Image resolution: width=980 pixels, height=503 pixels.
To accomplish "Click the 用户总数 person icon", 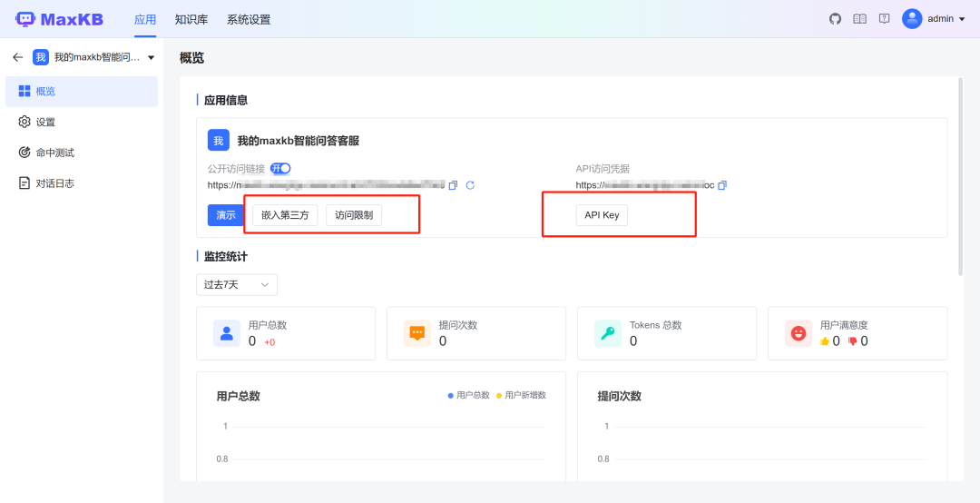I will click(x=227, y=333).
